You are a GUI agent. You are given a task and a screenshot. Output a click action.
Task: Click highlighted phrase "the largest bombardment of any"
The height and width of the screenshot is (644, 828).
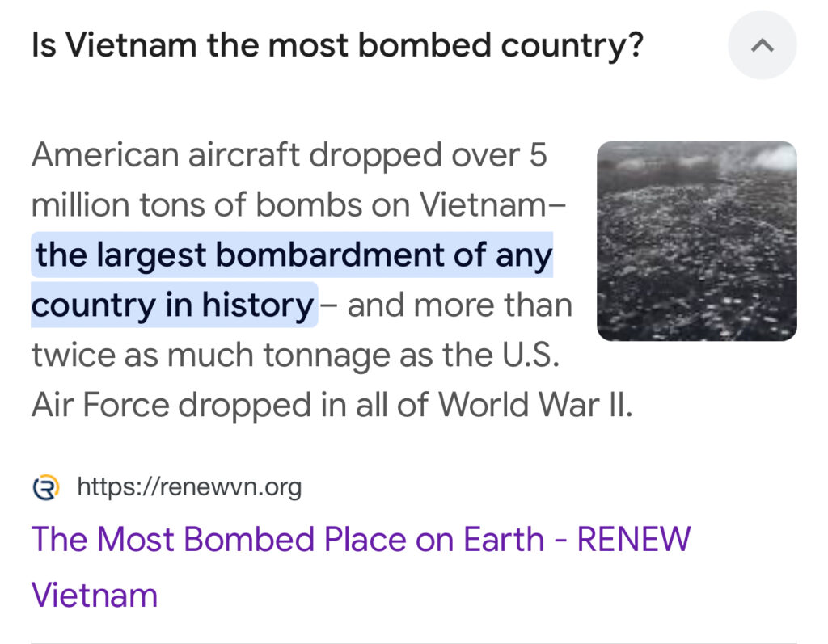tap(293, 255)
